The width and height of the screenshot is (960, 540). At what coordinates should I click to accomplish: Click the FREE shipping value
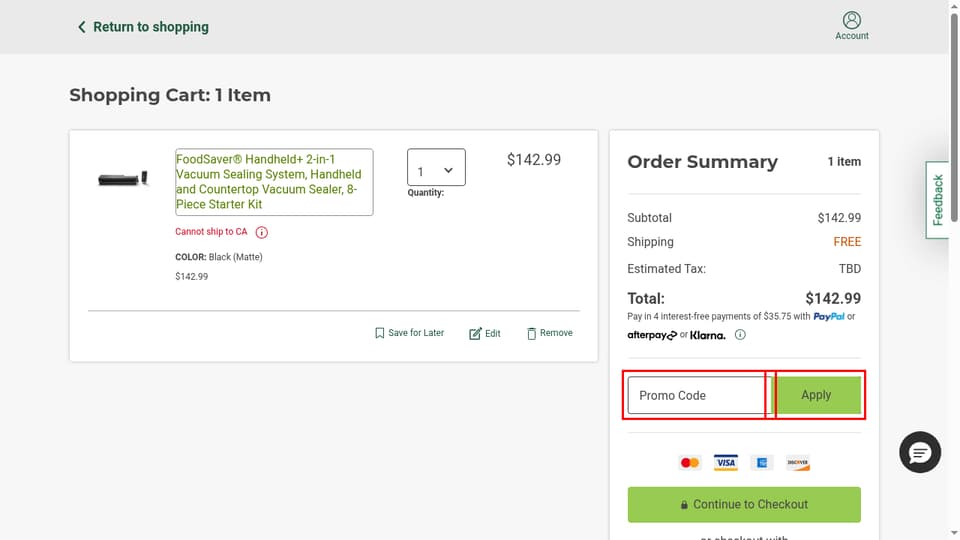(847, 242)
